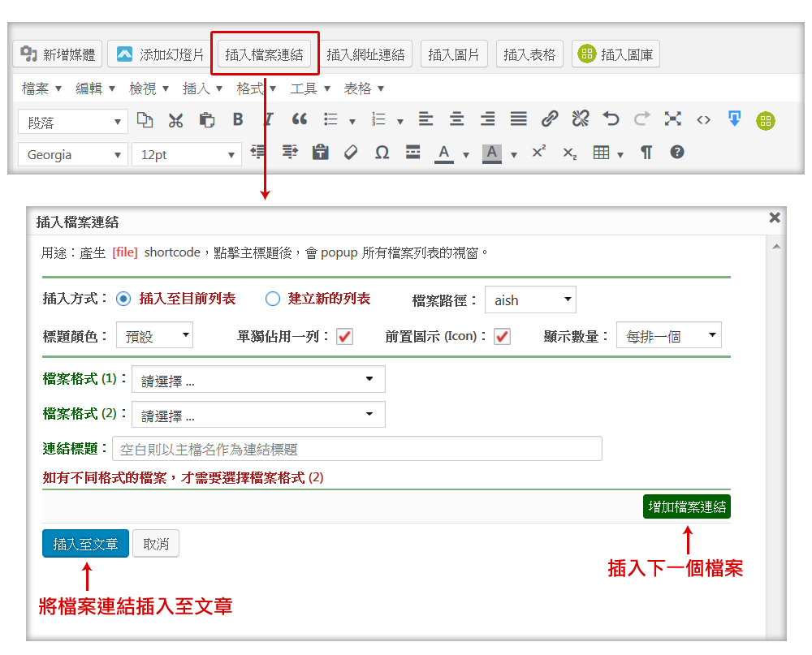812x655 pixels.
Task: Click the Bold formatting icon
Action: point(238,119)
